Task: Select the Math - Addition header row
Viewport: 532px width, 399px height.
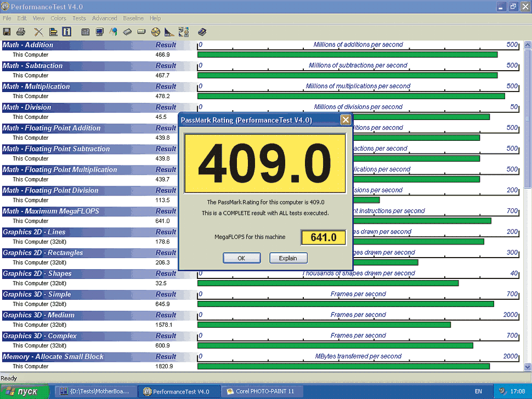Action: pos(99,45)
